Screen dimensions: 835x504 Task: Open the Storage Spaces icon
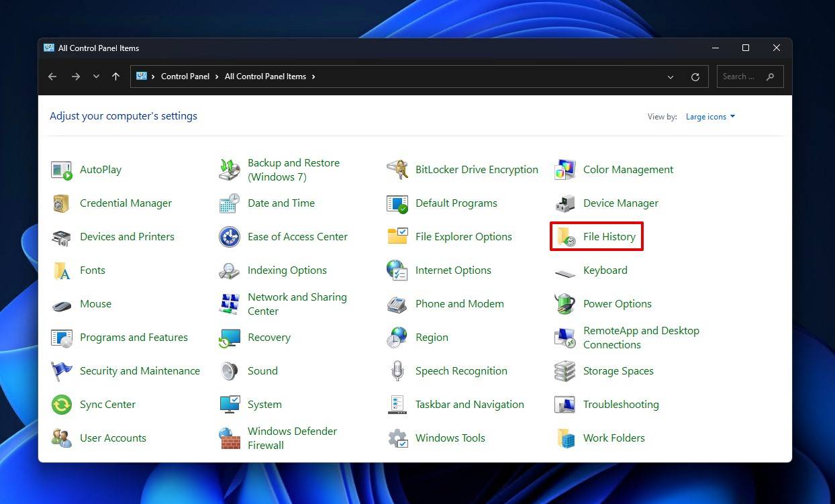[565, 371]
